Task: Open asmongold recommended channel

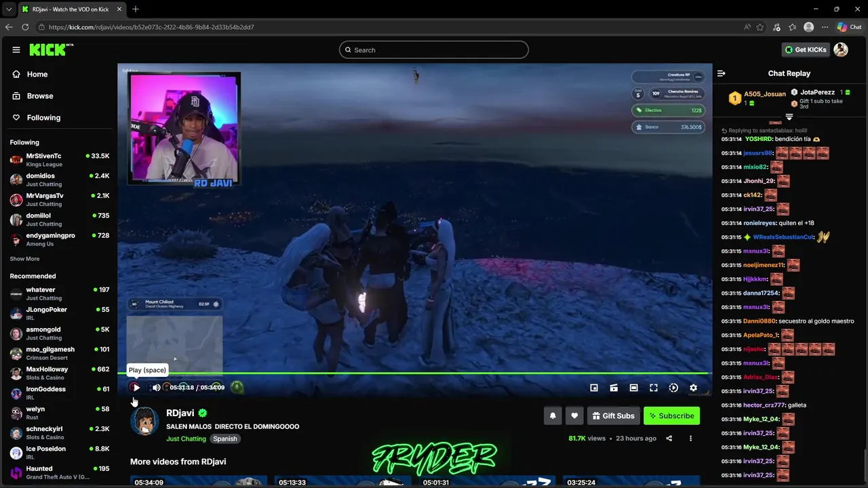Action: (x=60, y=333)
